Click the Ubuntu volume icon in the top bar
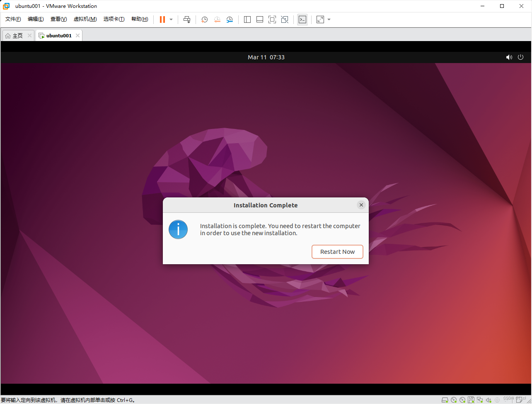532x404 pixels. coord(509,57)
